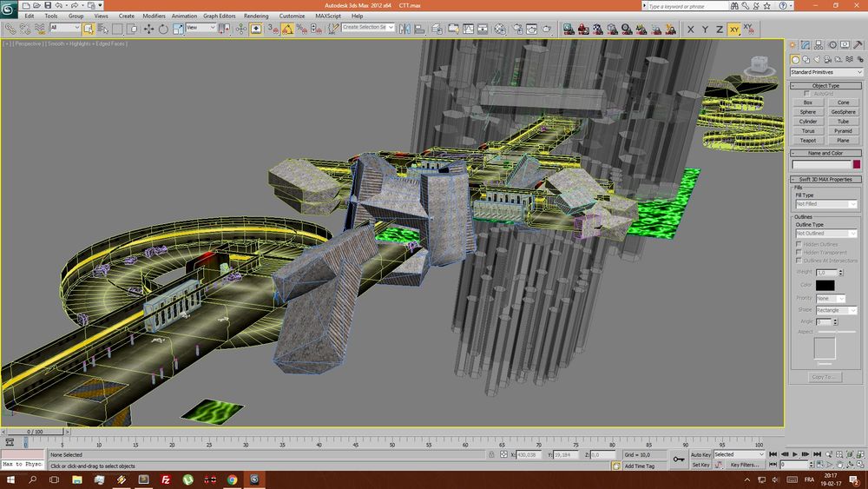
Task: Open the View reference coordinate dropdown
Action: [201, 27]
